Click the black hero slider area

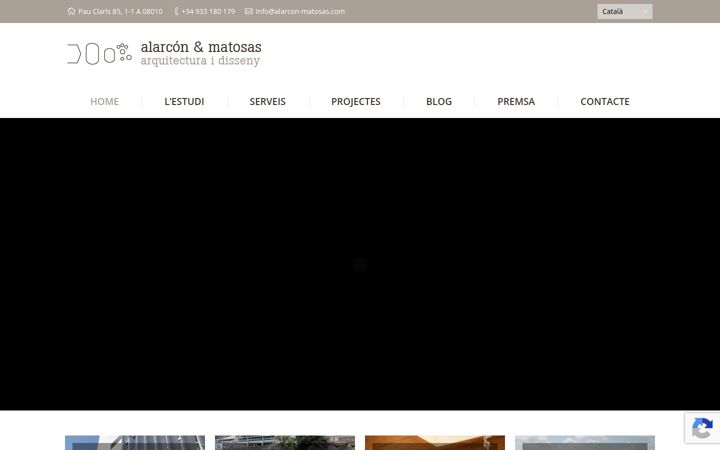click(x=360, y=264)
